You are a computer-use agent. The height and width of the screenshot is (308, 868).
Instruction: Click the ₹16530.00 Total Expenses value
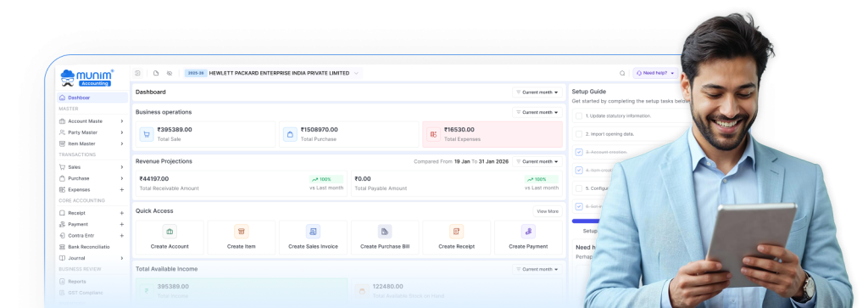[459, 130]
